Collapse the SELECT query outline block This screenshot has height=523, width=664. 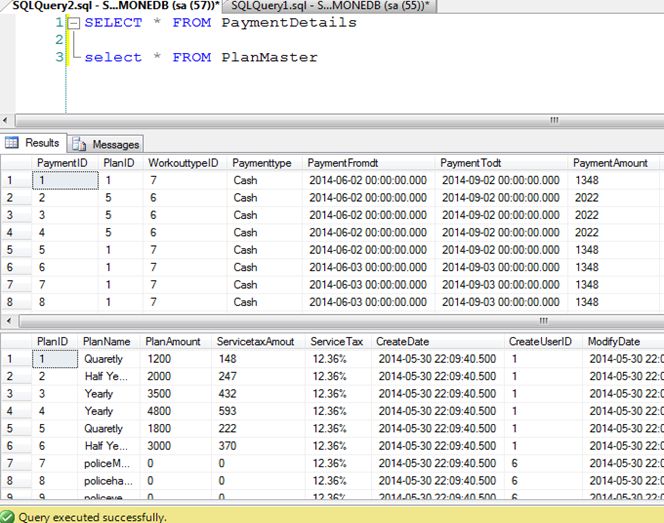74,23
